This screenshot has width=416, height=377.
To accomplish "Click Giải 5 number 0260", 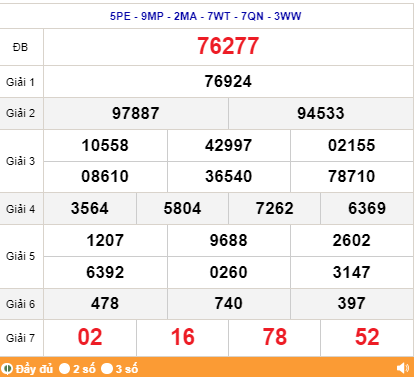I will 228,272.
